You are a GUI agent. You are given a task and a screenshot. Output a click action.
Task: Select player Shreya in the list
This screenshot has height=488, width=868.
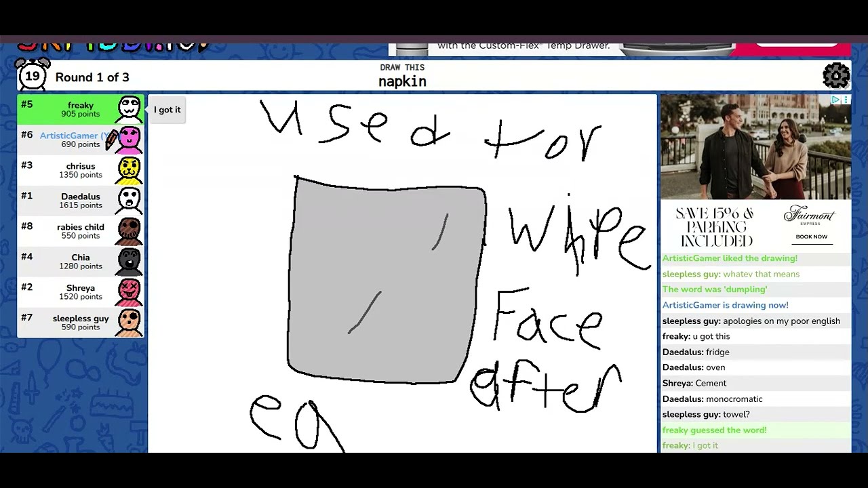(x=81, y=291)
